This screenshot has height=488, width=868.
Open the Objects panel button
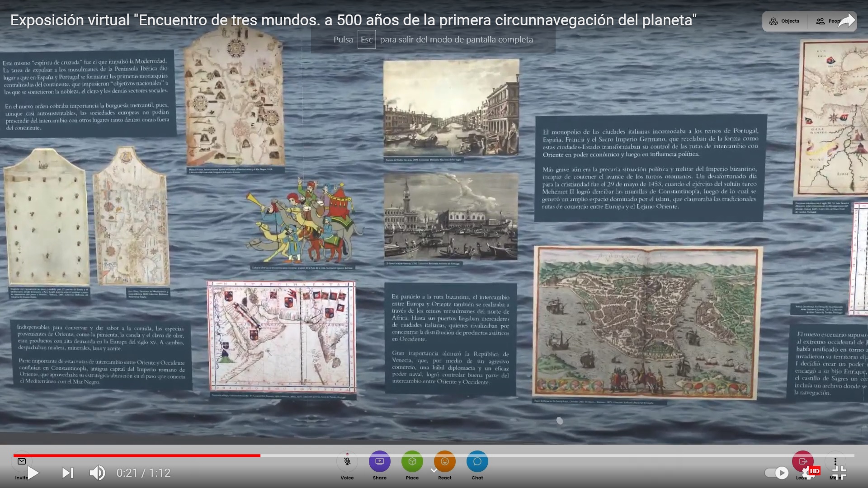tap(784, 21)
